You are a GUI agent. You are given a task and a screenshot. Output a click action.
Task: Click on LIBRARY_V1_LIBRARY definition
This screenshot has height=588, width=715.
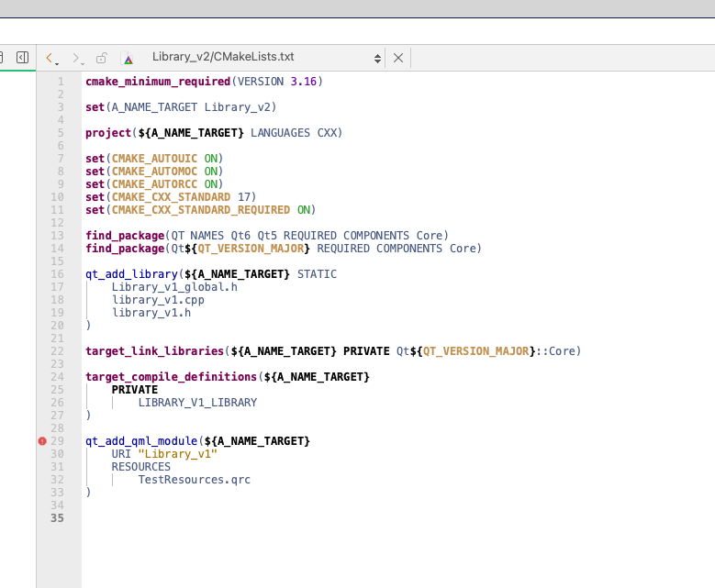pyautogui.click(x=197, y=403)
